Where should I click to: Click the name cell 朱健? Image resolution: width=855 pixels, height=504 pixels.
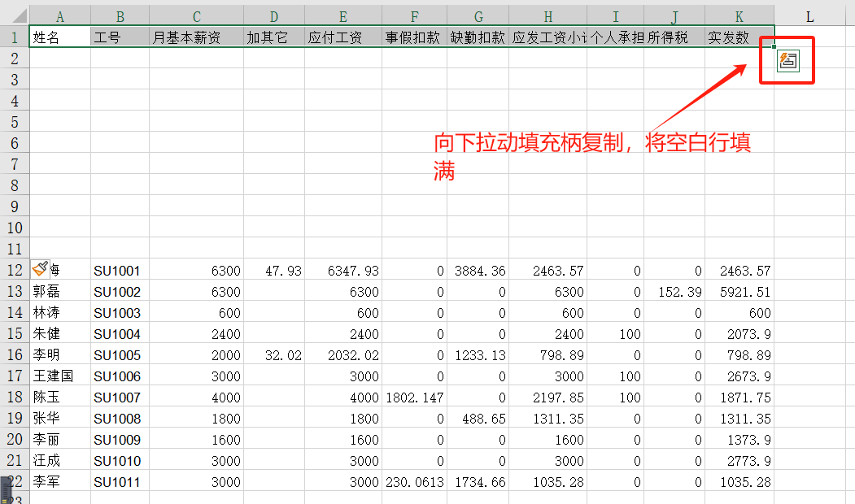[60, 333]
